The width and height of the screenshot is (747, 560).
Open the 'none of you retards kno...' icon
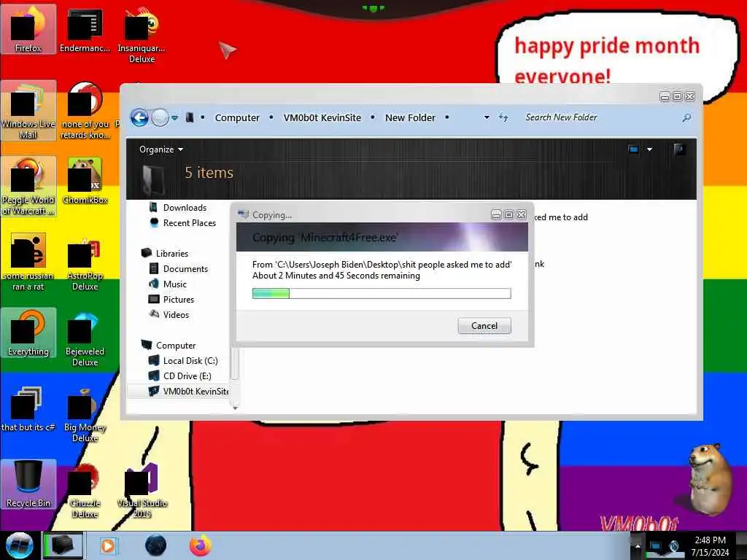pyautogui.click(x=85, y=111)
